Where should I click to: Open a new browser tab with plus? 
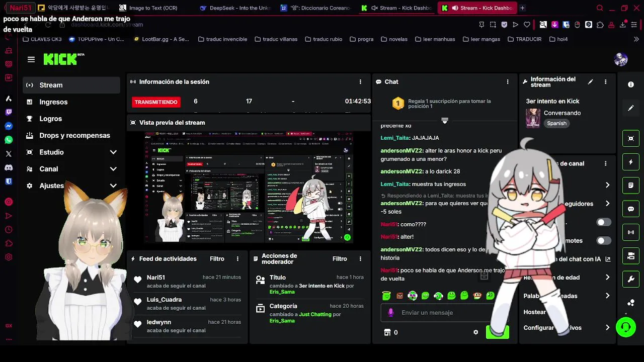pos(522,8)
